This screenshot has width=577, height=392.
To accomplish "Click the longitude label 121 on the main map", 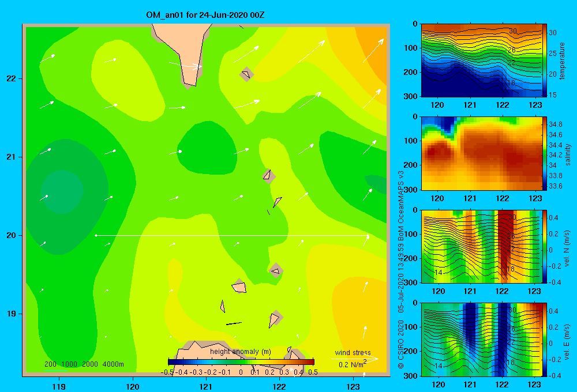I will coord(206,387).
